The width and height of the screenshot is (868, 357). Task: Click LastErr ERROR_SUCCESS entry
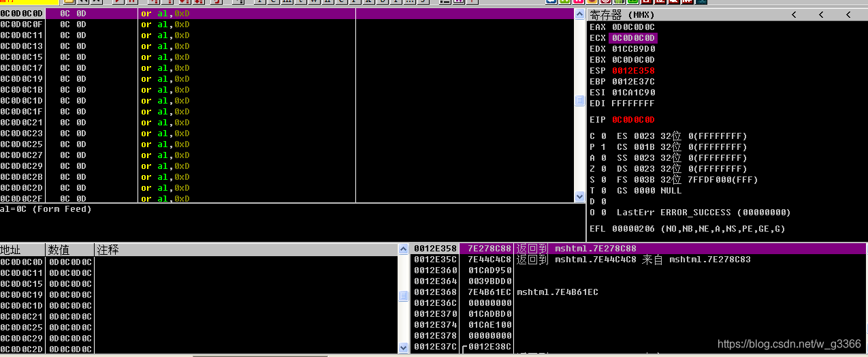(x=704, y=213)
